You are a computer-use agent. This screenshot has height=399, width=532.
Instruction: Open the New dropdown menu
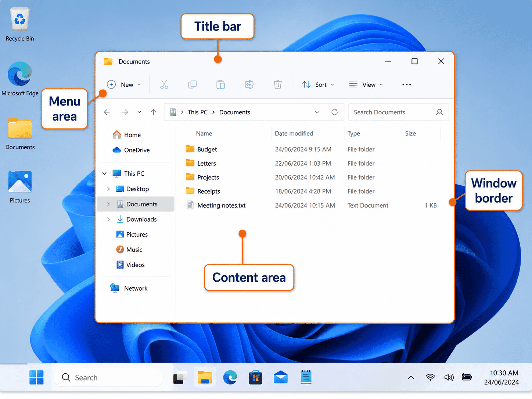[124, 85]
